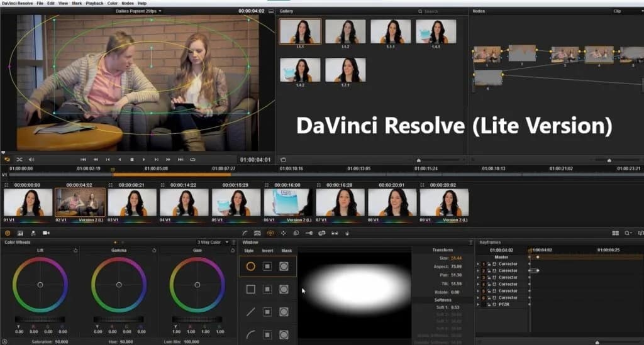Jump to the last frame button
The height and width of the screenshot is (345, 644).
[x=180, y=160]
